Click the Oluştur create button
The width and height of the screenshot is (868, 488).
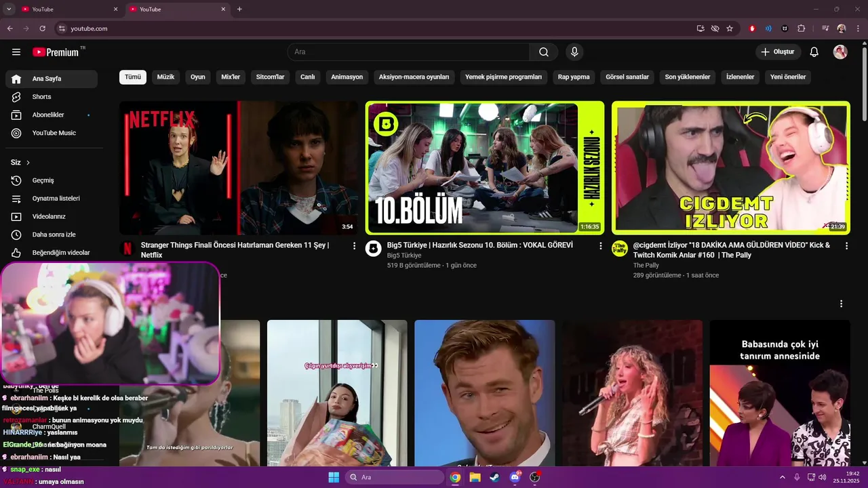[778, 52]
